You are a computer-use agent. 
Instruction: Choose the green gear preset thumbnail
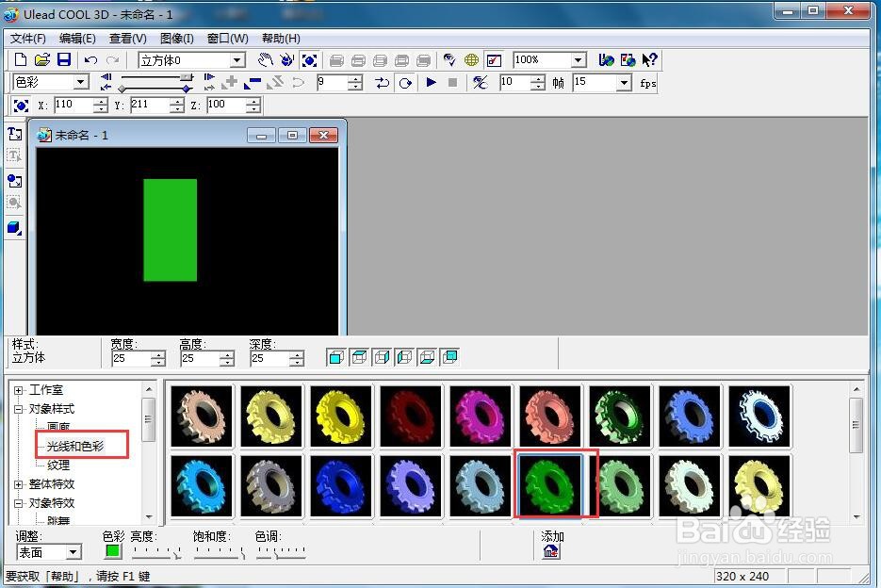pyautogui.click(x=550, y=485)
